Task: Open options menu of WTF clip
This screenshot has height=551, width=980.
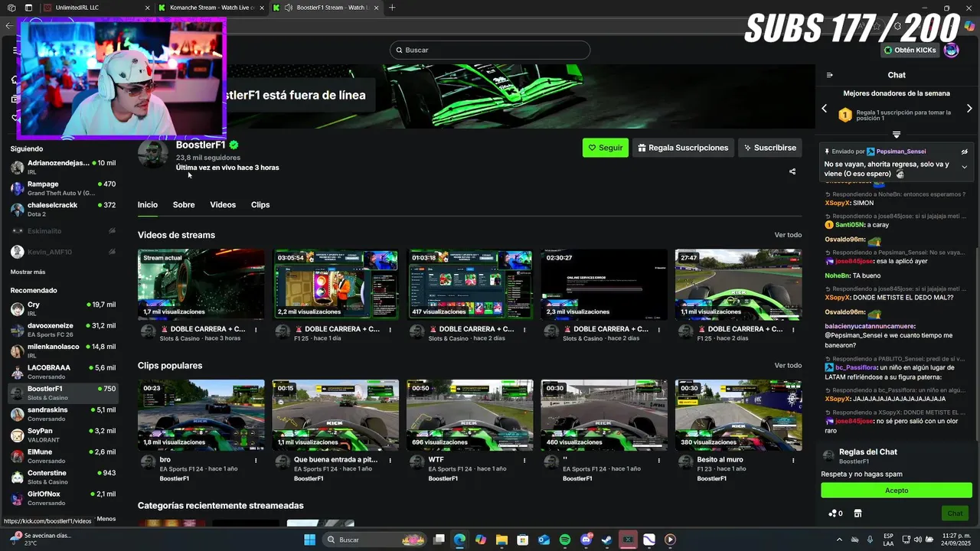Action: (x=524, y=461)
